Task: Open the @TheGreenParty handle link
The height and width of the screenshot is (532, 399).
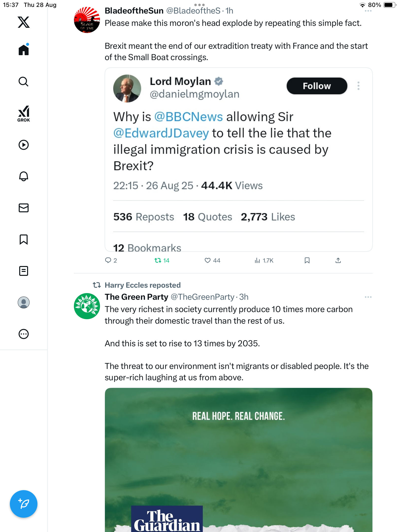Action: point(202,297)
